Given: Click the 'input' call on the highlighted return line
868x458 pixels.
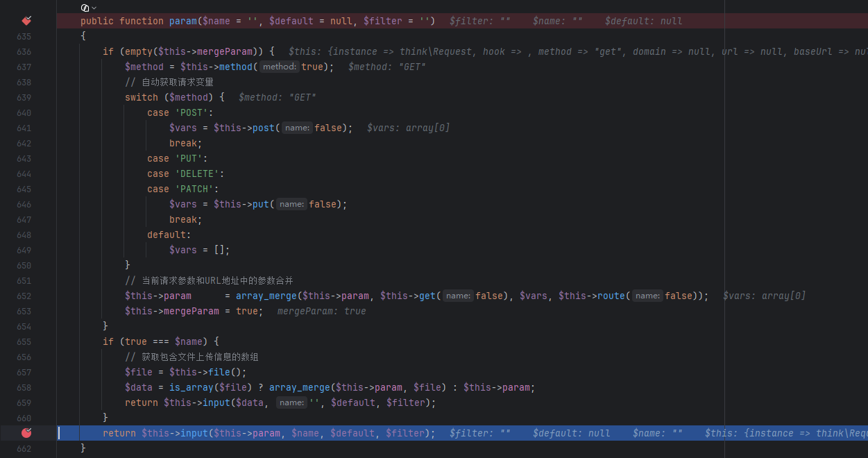Looking at the screenshot, I should point(194,433).
